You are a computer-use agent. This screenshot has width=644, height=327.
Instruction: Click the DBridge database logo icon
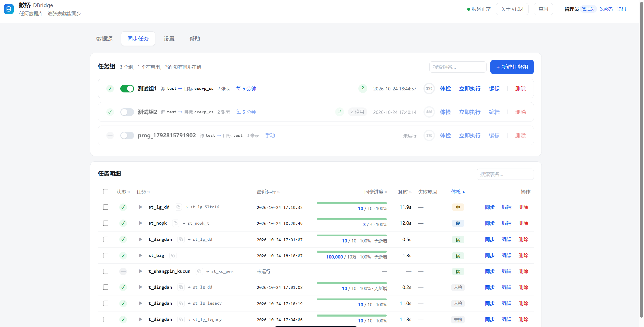click(x=9, y=9)
